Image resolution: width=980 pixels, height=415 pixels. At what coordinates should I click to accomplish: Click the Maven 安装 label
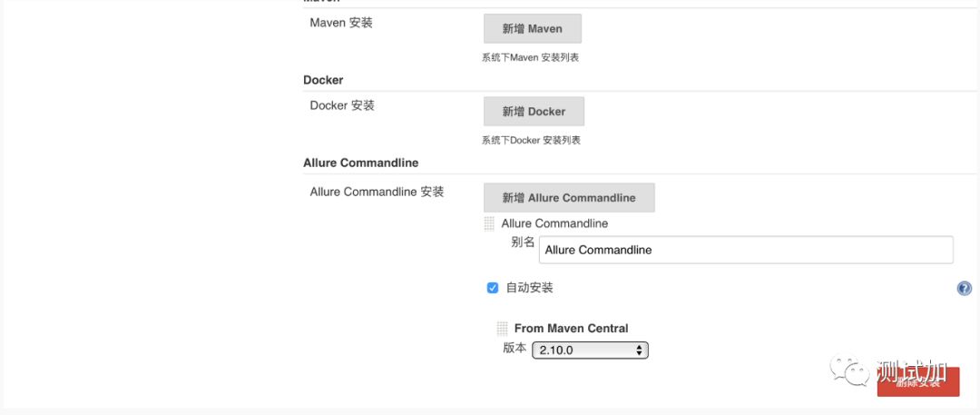[341, 23]
